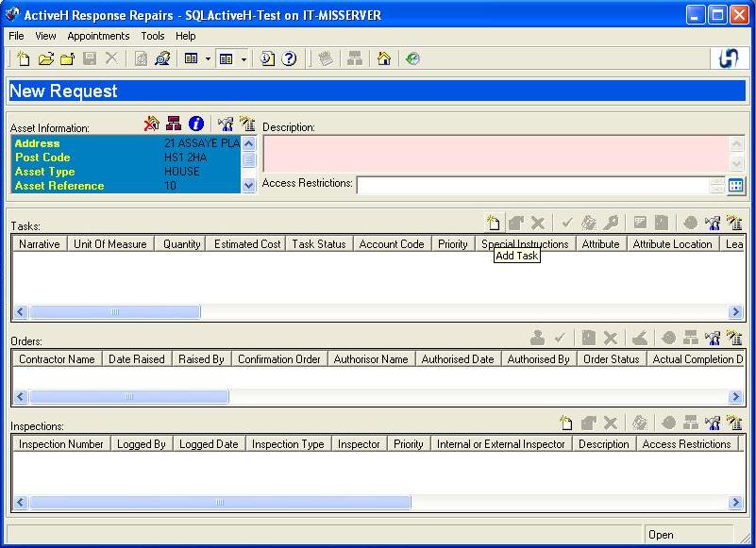Open a request with the open-folder icon

(x=46, y=58)
